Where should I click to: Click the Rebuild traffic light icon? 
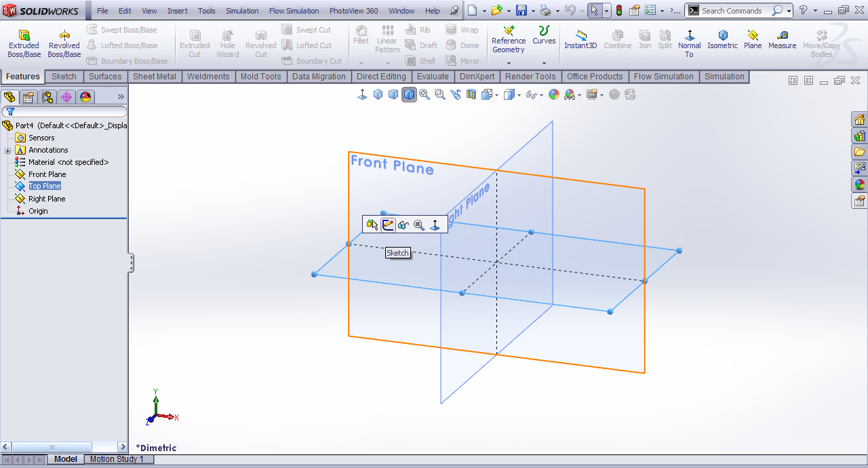click(x=618, y=11)
